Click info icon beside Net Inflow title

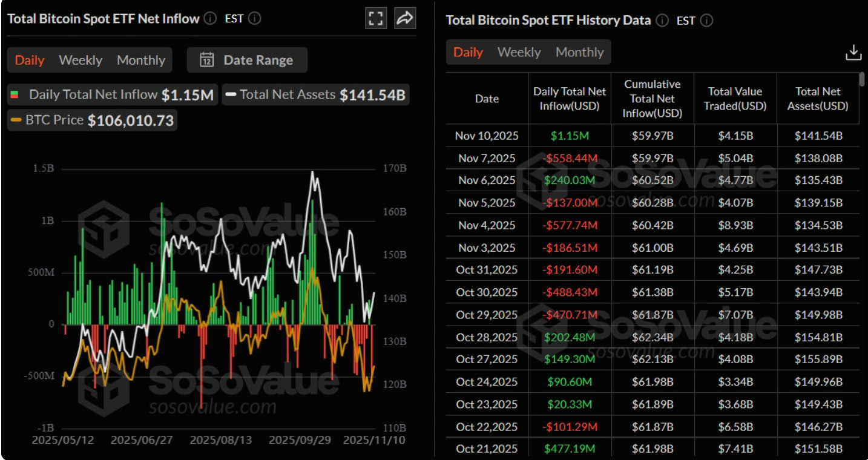click(210, 19)
